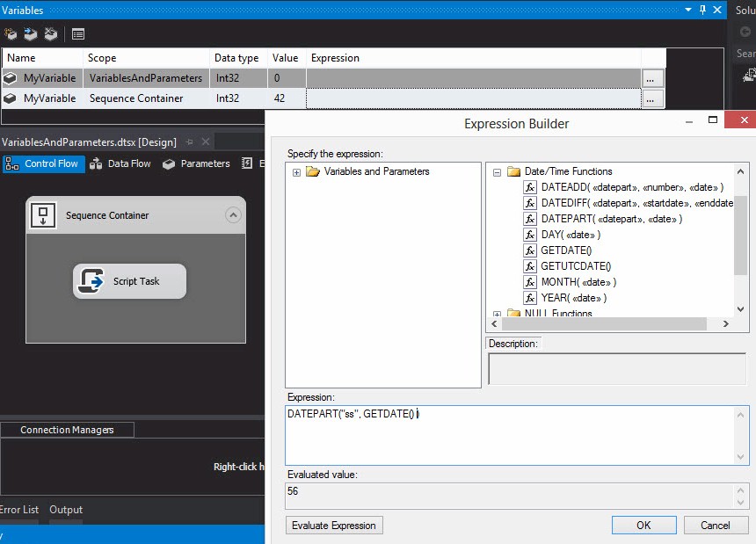The width and height of the screenshot is (756, 544).
Task: Click the fx icon beside GETUTCDATE()
Action: click(530, 266)
